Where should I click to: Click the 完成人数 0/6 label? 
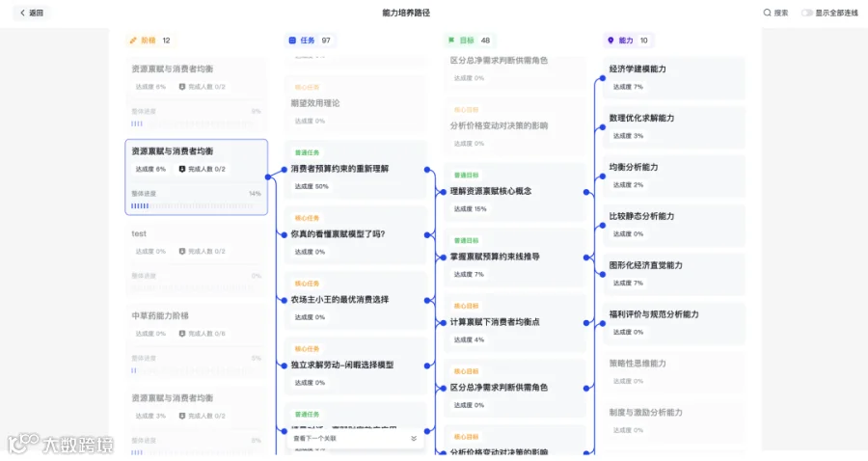tap(206, 334)
